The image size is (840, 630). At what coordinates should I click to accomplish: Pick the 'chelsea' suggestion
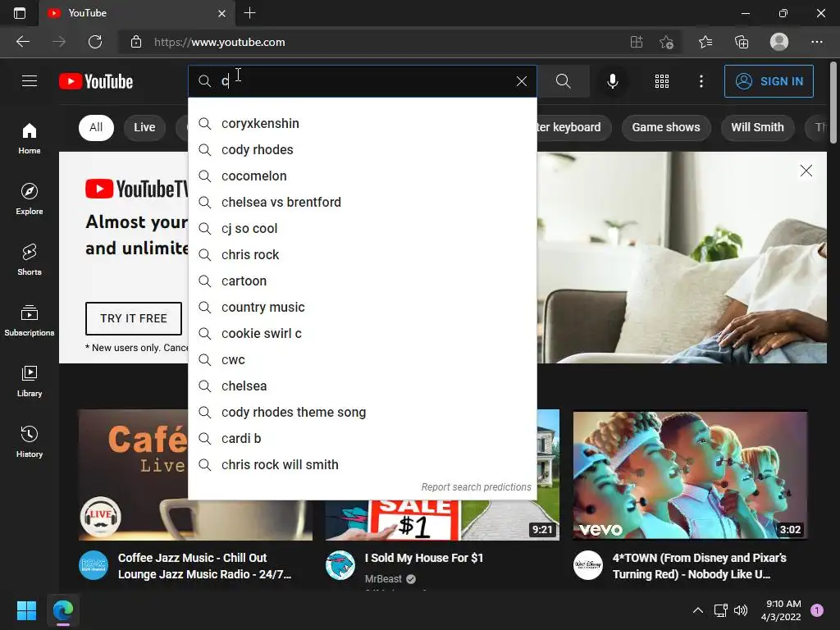coord(362,386)
